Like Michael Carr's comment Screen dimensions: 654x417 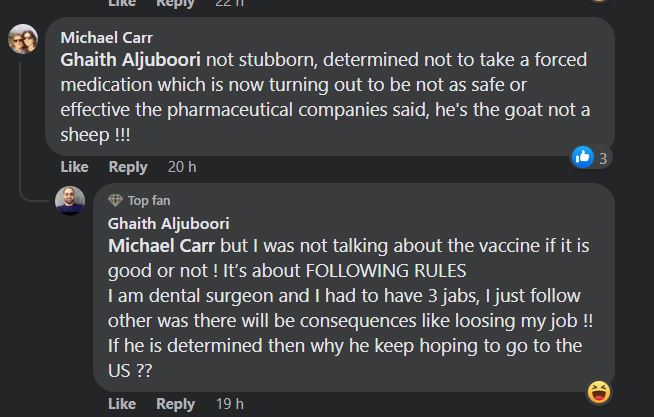pyautogui.click(x=74, y=167)
